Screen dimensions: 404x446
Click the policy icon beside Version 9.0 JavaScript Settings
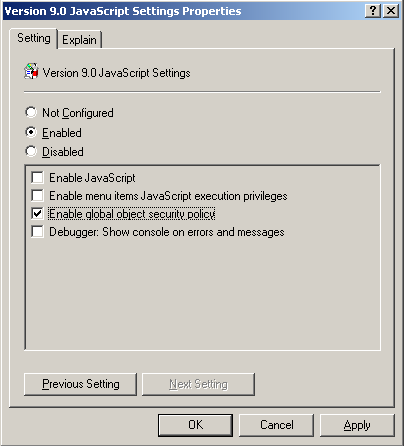(x=31, y=71)
